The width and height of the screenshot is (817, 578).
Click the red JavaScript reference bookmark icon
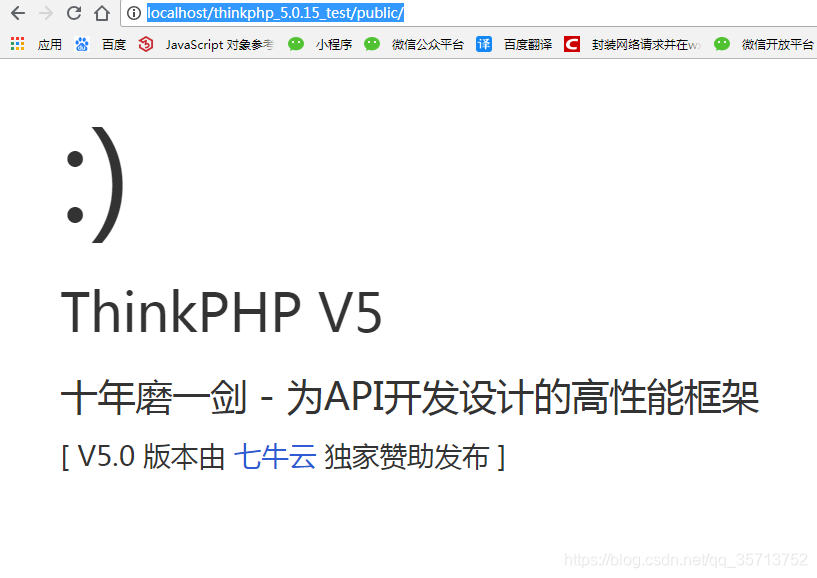coord(146,44)
